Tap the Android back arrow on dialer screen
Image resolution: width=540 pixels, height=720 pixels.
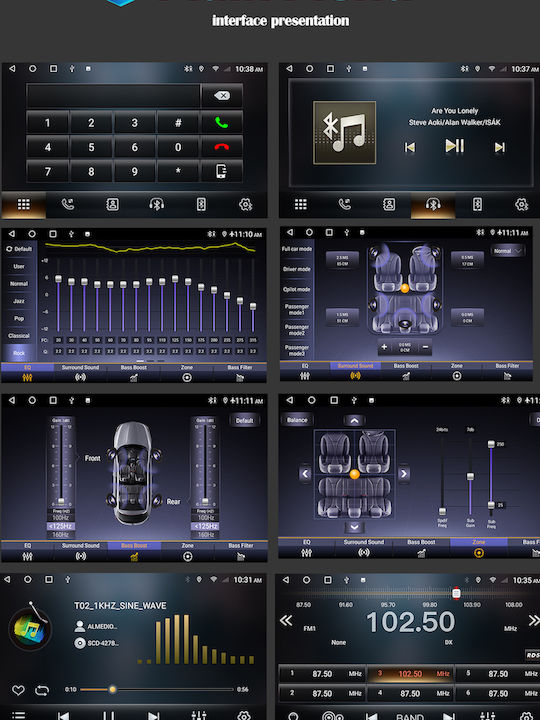coord(12,68)
